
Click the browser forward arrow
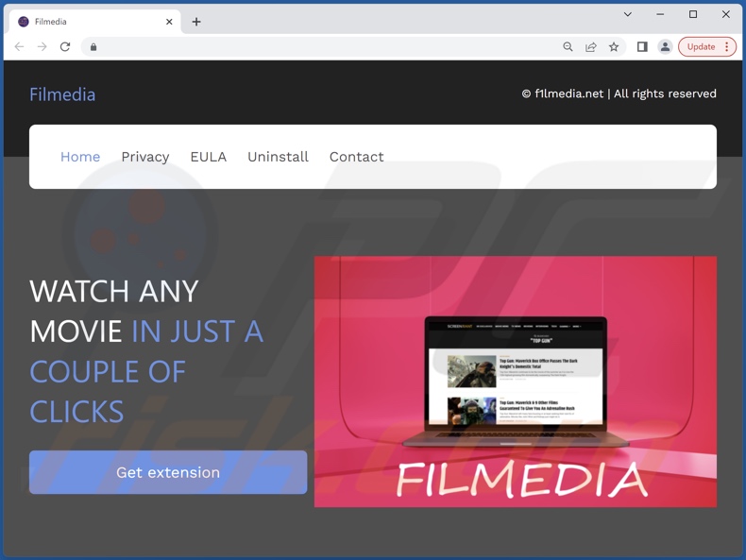[42, 47]
